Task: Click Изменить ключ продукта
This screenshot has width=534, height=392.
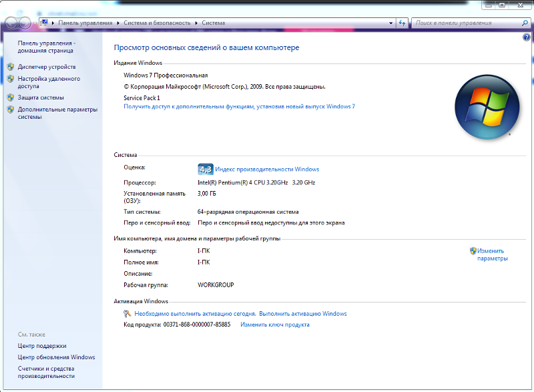Action: [275, 325]
